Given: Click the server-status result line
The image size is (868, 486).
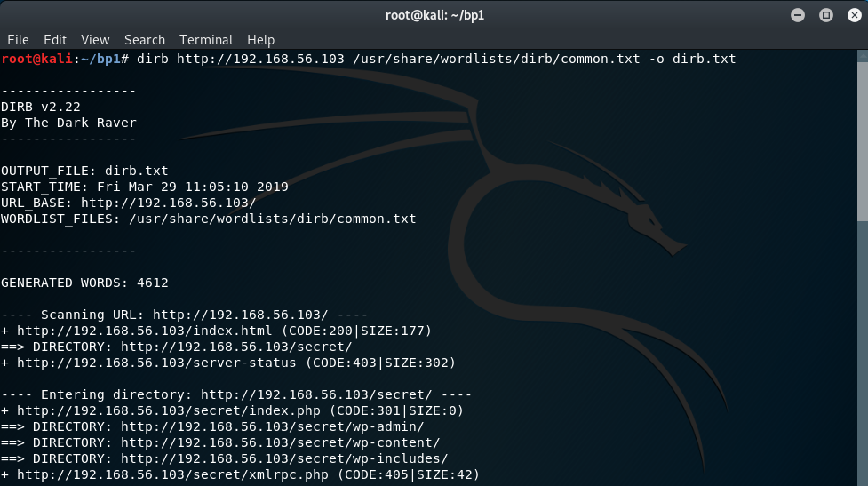Looking at the screenshot, I should tap(228, 363).
